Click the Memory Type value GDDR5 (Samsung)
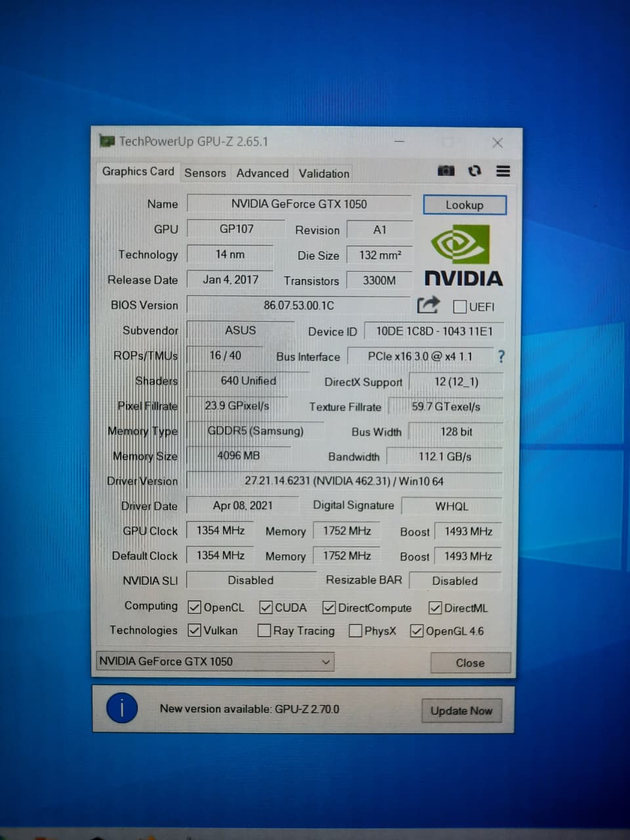Viewport: 630px width, 840px height. (x=255, y=431)
